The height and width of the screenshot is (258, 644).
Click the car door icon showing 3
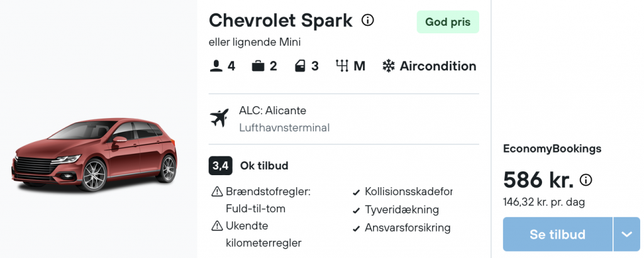pos(300,66)
